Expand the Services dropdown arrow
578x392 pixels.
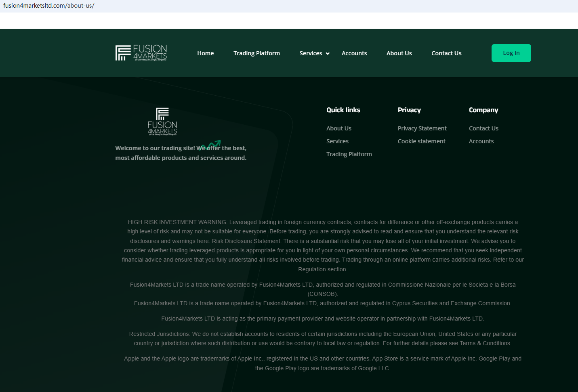(x=328, y=54)
